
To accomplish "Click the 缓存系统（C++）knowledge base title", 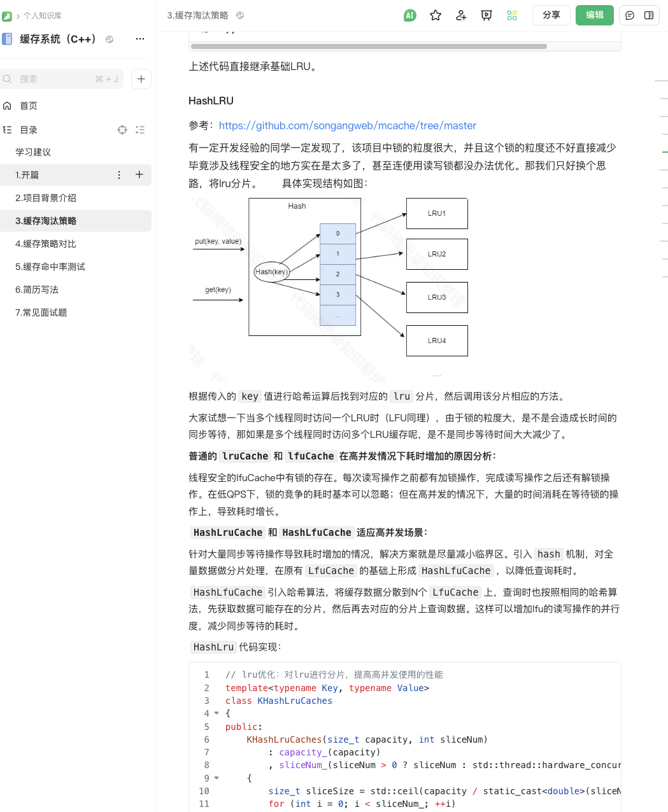I will (x=59, y=39).
